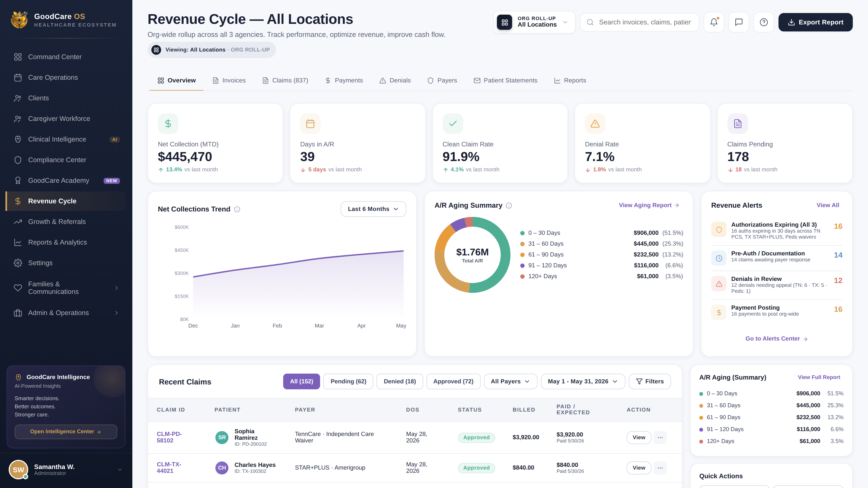
Task: Click the help question mark icon
Action: tap(764, 22)
